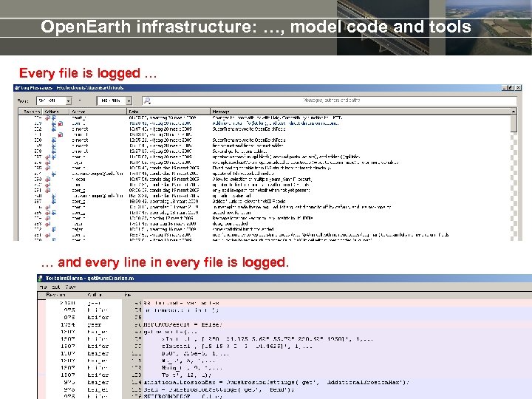Click the Line header in TortoiseBlame
532x399 pixels.
pos(128,295)
